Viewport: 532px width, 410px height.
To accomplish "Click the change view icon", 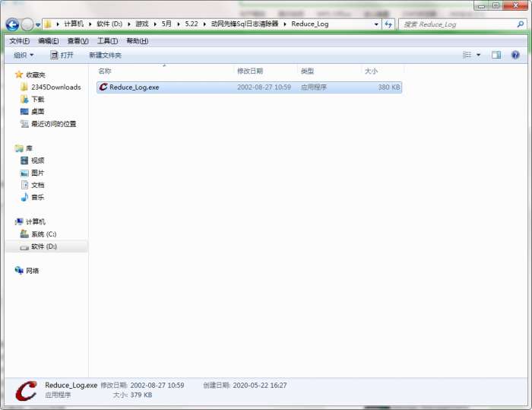I will pyautogui.click(x=467, y=55).
